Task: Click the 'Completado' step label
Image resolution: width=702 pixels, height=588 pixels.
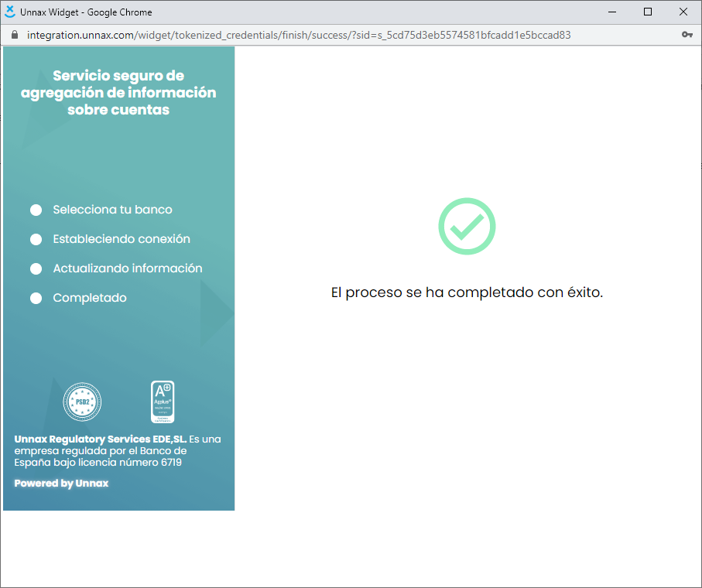Action: pos(90,298)
